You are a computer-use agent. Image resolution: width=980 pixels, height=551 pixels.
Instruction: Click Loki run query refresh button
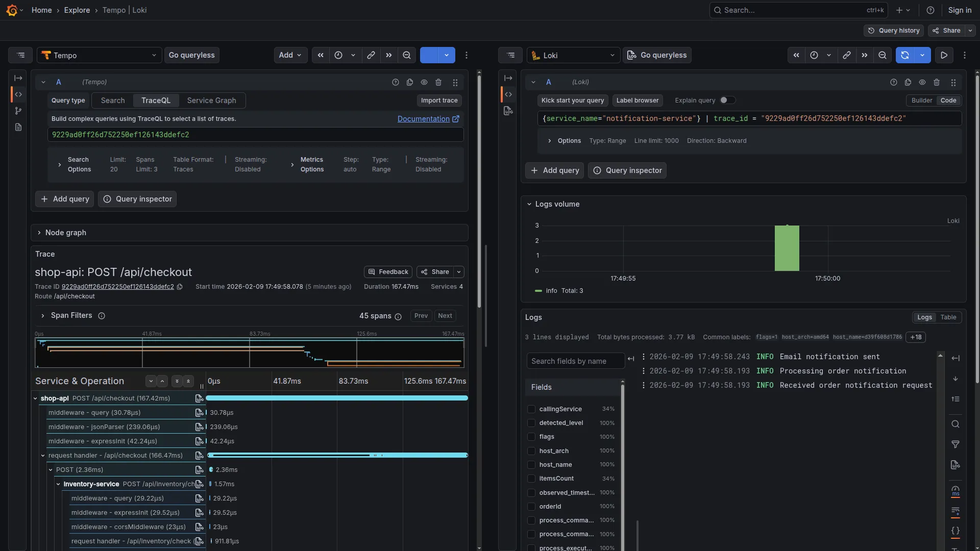905,55
